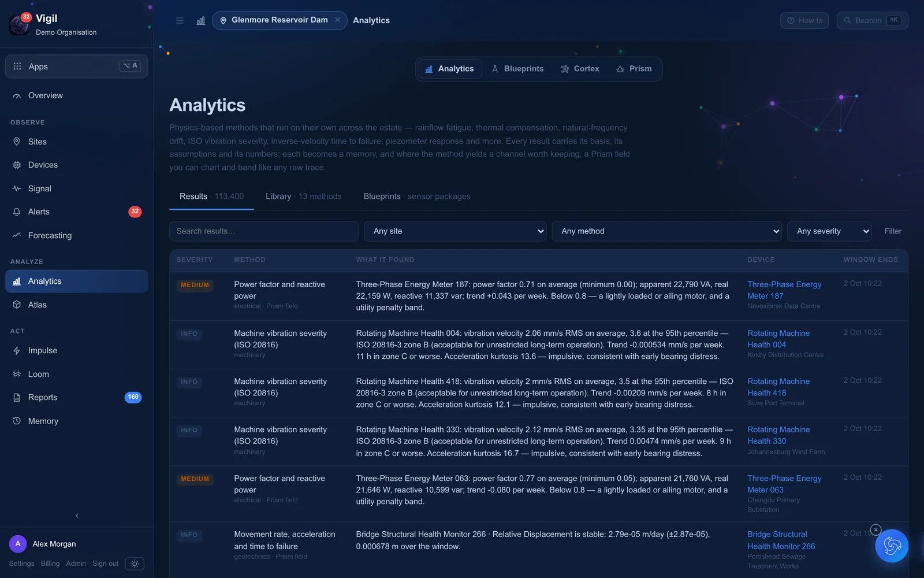
Task: Open Alex Morgan user avatar
Action: (x=18, y=544)
